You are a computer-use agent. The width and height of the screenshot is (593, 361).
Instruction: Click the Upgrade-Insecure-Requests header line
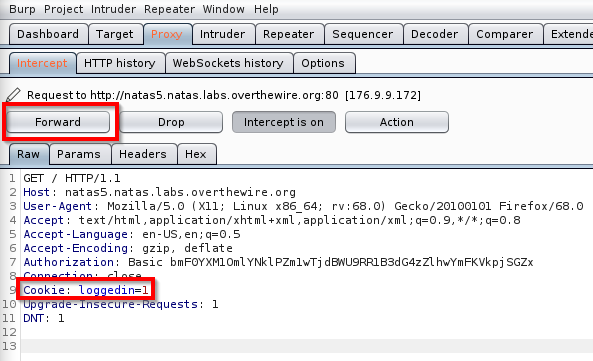point(121,304)
